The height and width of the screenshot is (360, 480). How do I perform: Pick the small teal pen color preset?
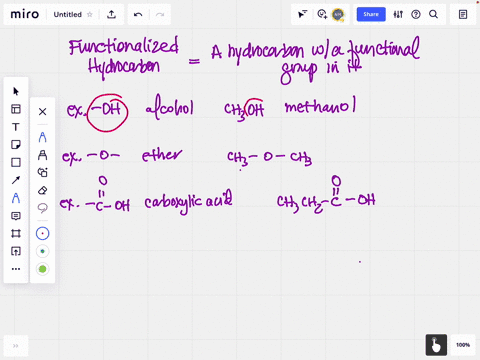tap(42, 251)
